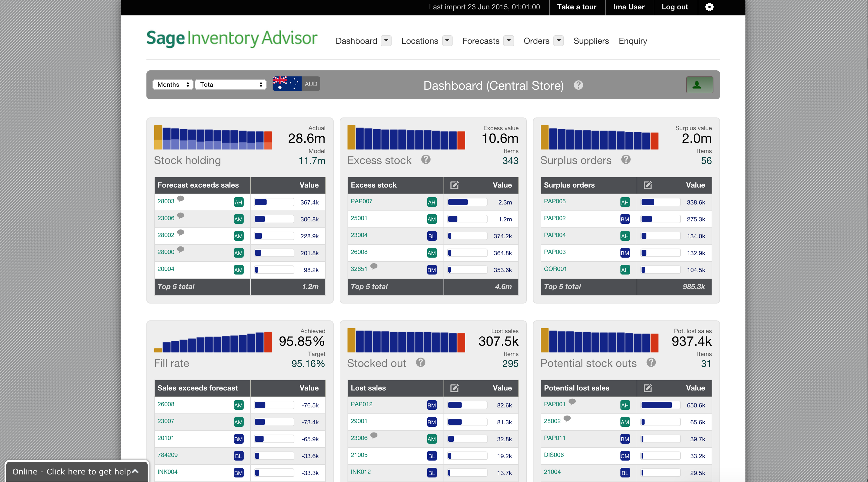
Task: Open the comment bubble next to item 28003
Action: [x=181, y=199]
